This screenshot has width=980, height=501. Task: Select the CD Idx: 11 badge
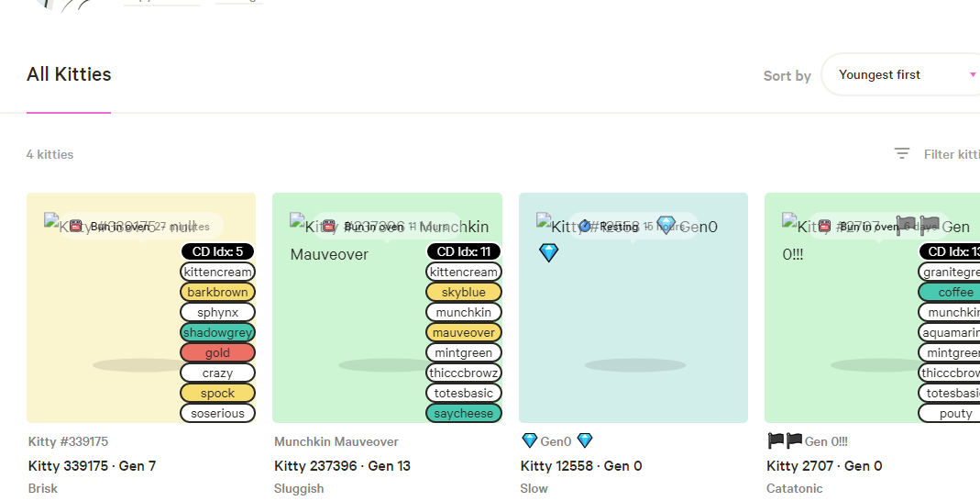[463, 251]
